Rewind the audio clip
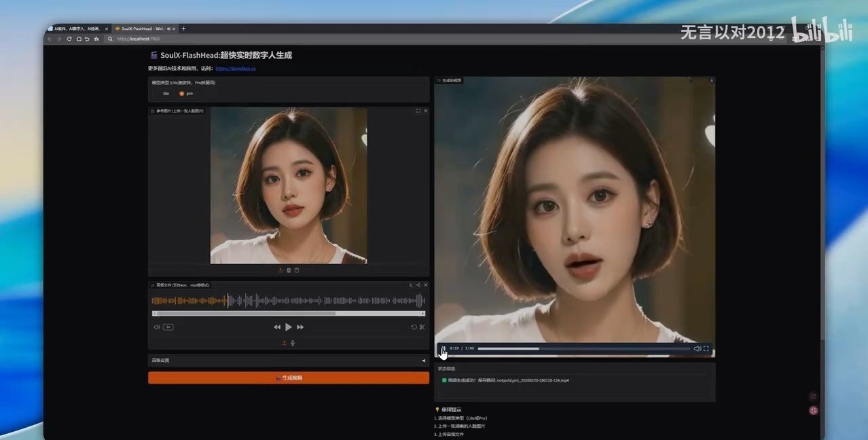The image size is (868, 440). [277, 327]
